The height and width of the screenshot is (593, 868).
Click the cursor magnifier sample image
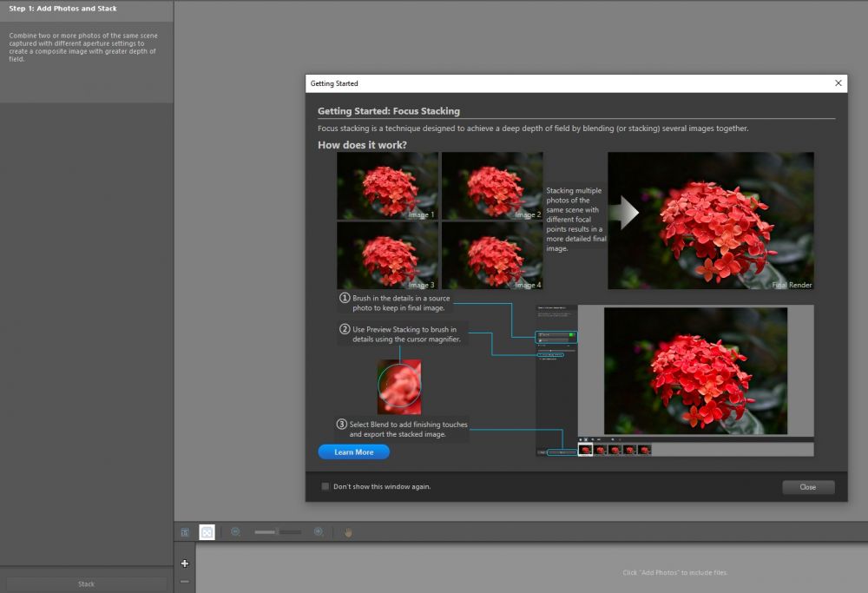(399, 386)
